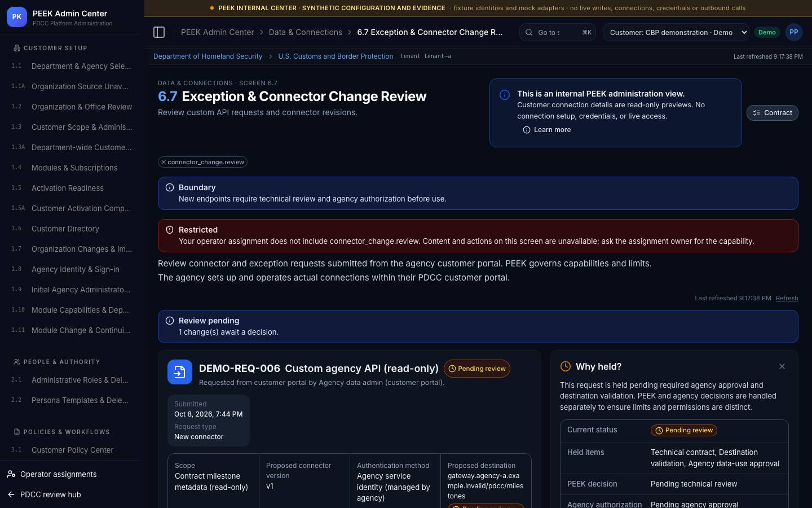The width and height of the screenshot is (812, 508).
Task: Open U.S. Customs and Border Protection breadcrumb
Action: 336,56
